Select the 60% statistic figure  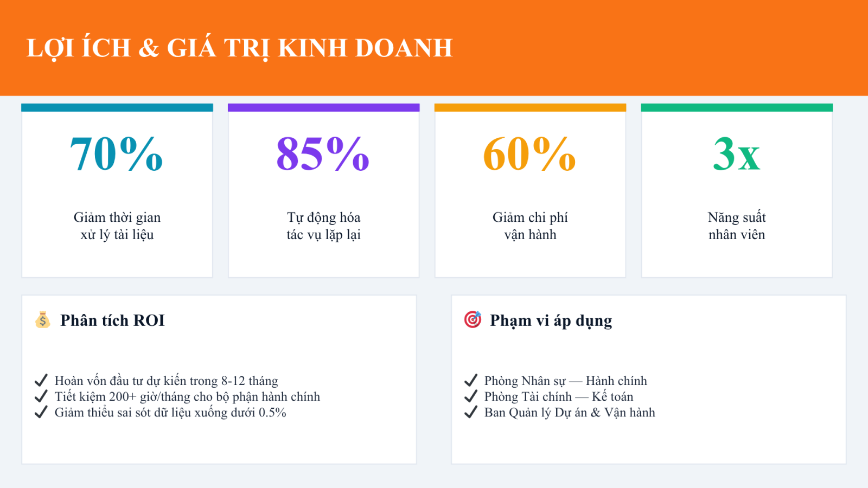[529, 154]
